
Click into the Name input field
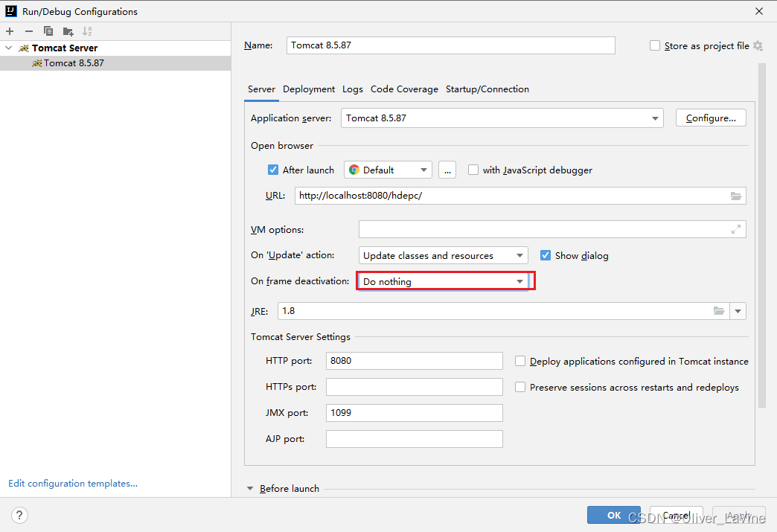(450, 45)
